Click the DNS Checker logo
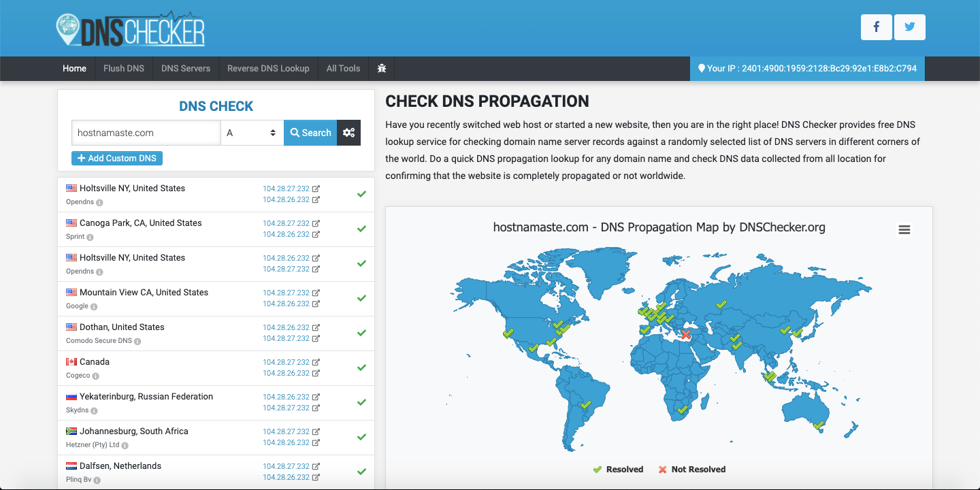The height and width of the screenshot is (490, 980). pyautogui.click(x=131, y=28)
